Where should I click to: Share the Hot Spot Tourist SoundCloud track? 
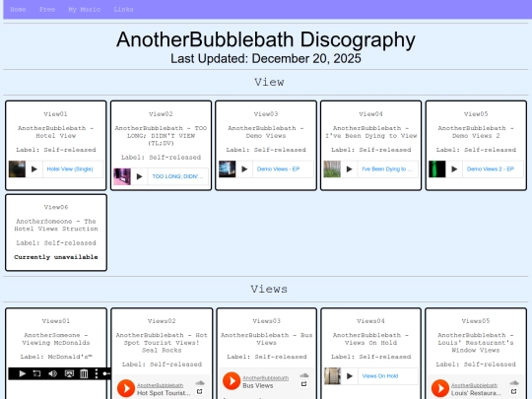pos(200,391)
